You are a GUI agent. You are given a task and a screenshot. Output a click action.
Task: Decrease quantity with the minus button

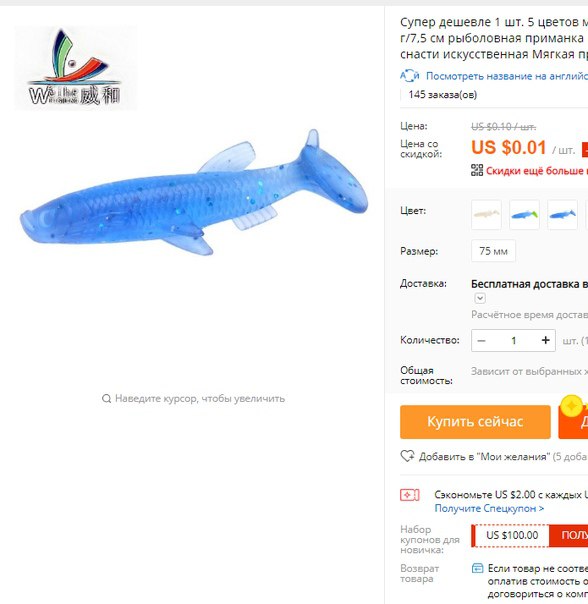point(481,341)
